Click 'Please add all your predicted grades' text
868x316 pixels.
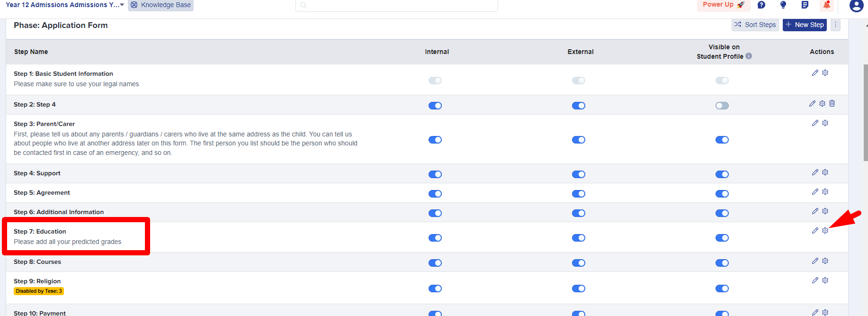[x=68, y=242]
